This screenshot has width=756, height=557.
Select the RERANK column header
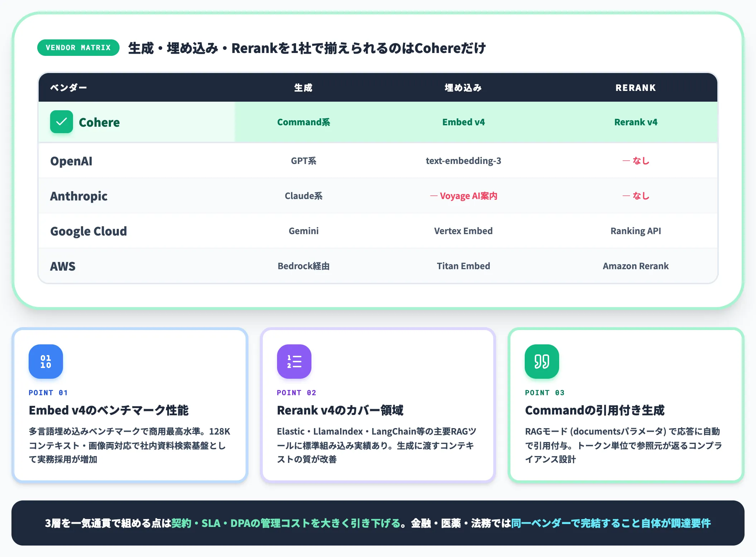tap(636, 88)
